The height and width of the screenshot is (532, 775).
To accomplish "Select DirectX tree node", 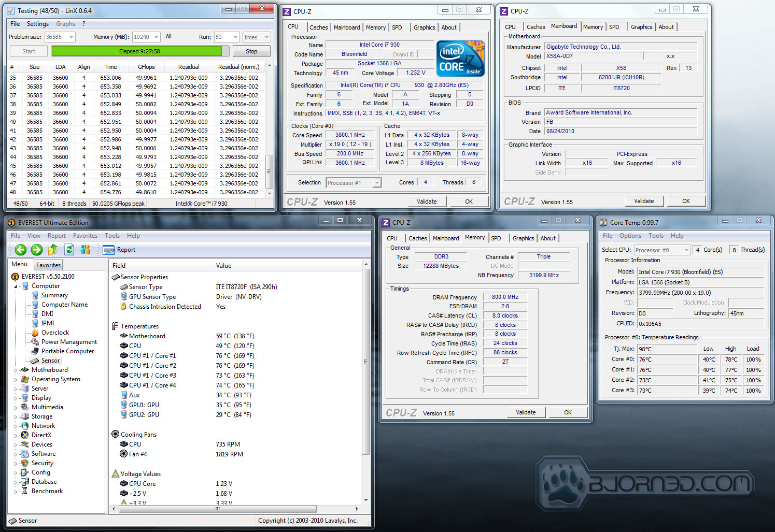I will pos(41,435).
